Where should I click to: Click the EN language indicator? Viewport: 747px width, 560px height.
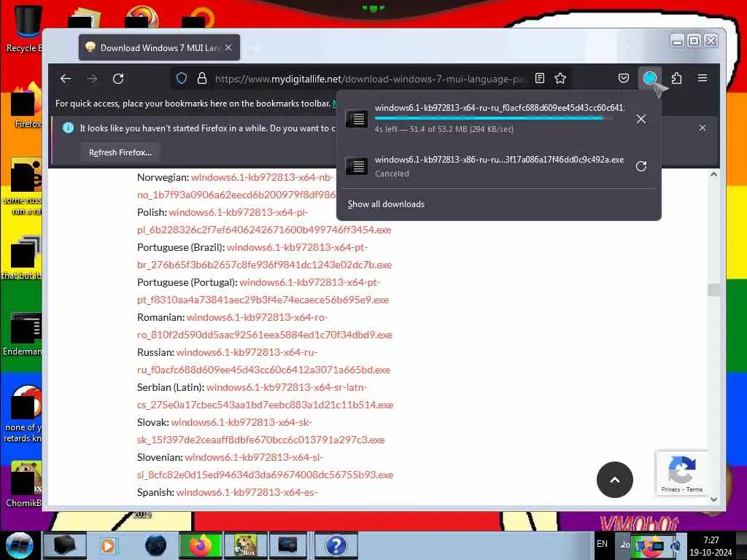pyautogui.click(x=602, y=544)
